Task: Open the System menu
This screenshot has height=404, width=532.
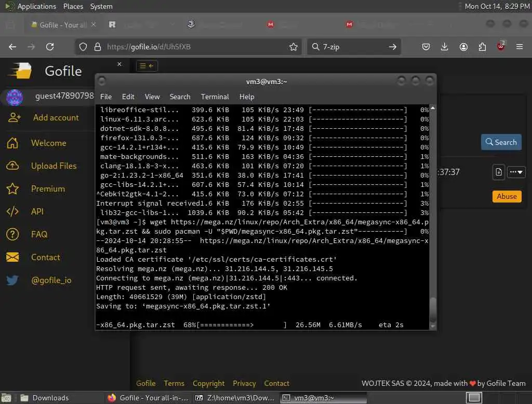Action: 101,6
